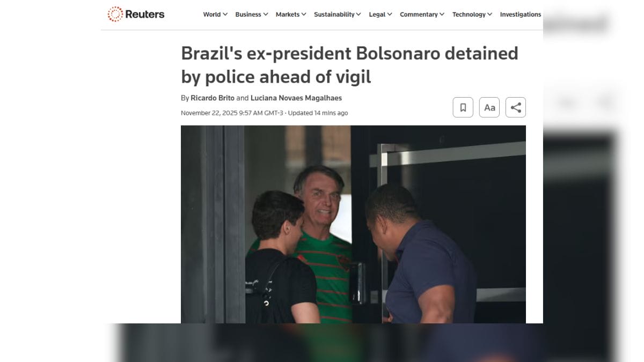Expand the World menu chevron

(x=225, y=14)
